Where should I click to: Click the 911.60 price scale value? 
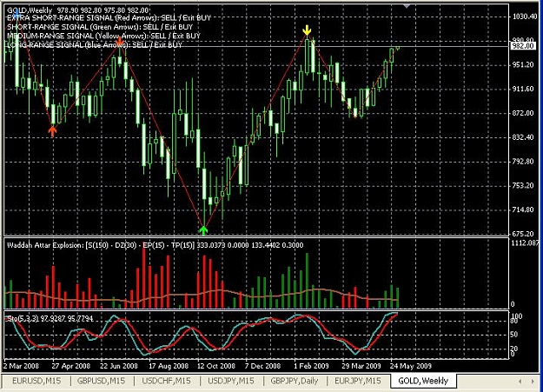(x=523, y=89)
